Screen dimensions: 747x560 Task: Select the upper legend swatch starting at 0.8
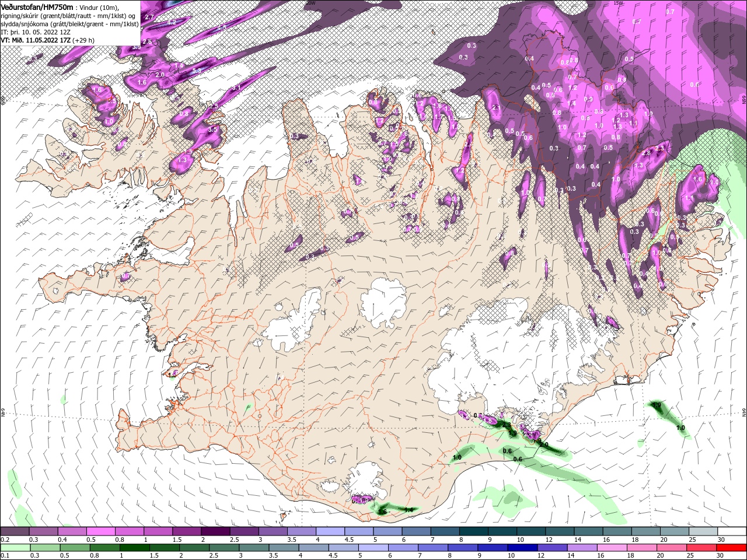tap(129, 531)
